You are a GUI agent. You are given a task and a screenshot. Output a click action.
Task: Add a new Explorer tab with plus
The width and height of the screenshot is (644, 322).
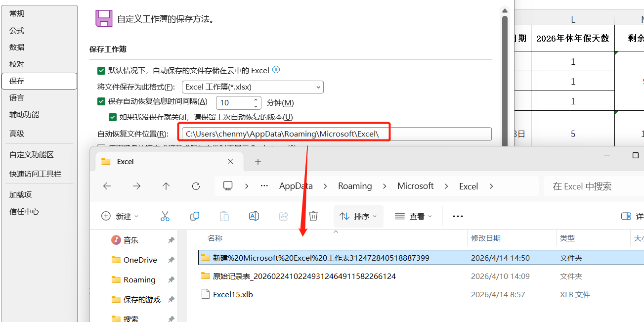pos(258,162)
